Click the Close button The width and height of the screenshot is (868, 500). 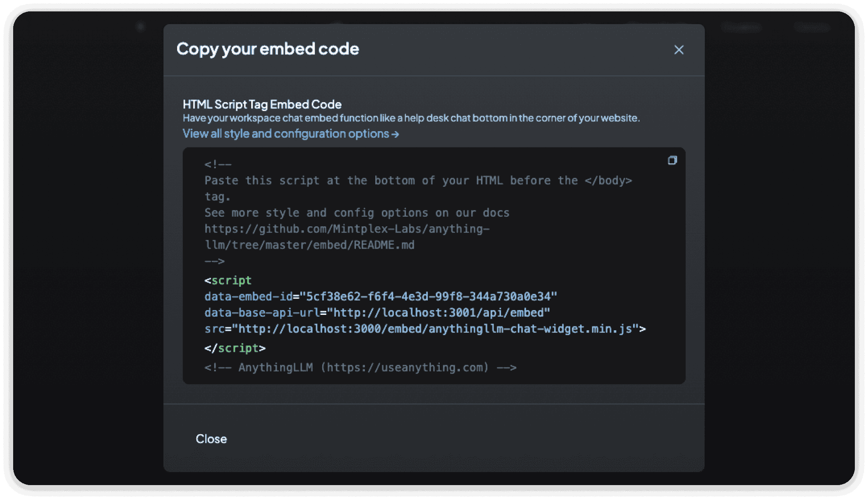click(x=211, y=439)
